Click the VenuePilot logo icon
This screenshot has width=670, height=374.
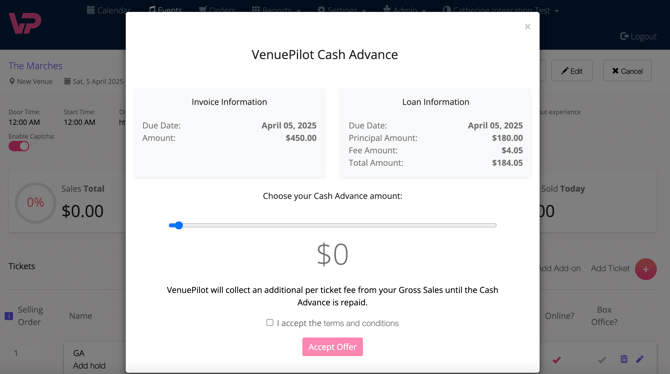[25, 23]
